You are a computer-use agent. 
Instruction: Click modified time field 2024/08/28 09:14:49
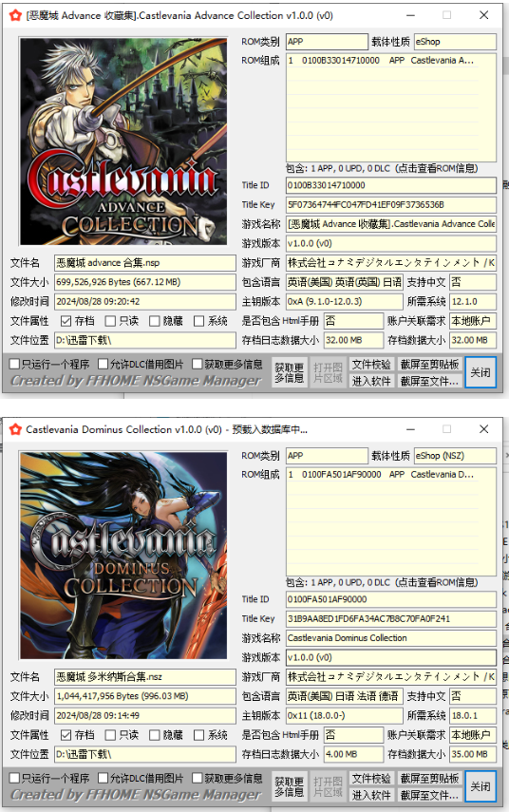click(145, 716)
